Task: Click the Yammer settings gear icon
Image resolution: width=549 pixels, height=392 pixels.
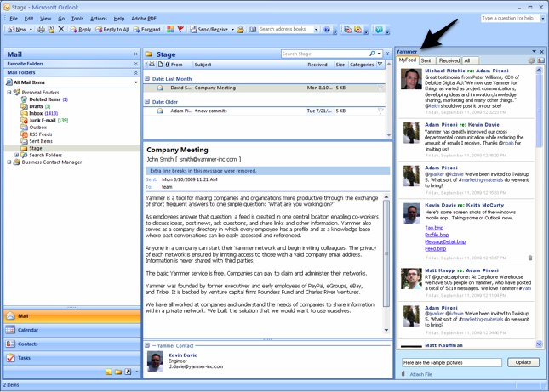Action: (x=532, y=60)
